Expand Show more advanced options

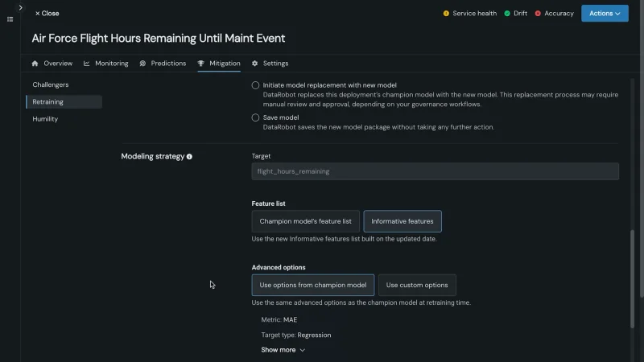[x=283, y=350]
